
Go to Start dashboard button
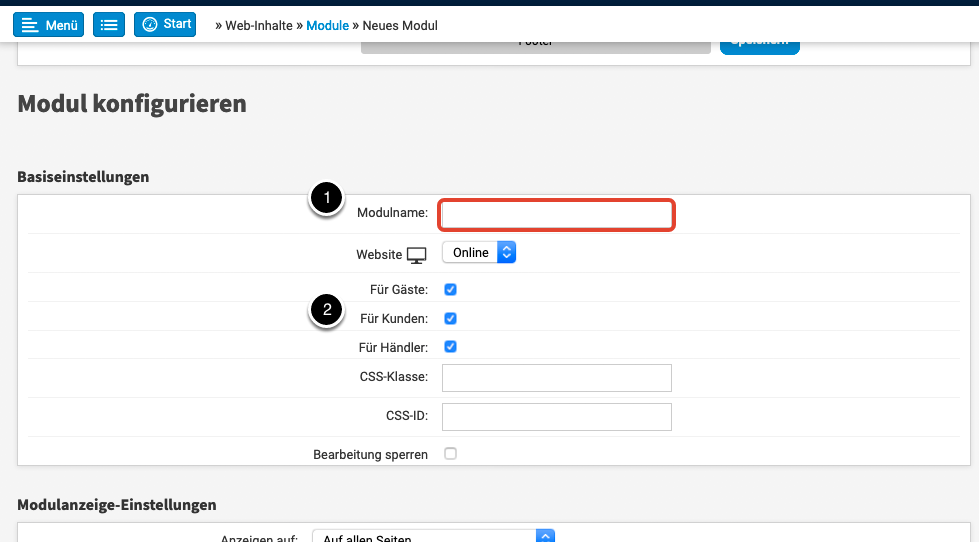click(x=165, y=25)
